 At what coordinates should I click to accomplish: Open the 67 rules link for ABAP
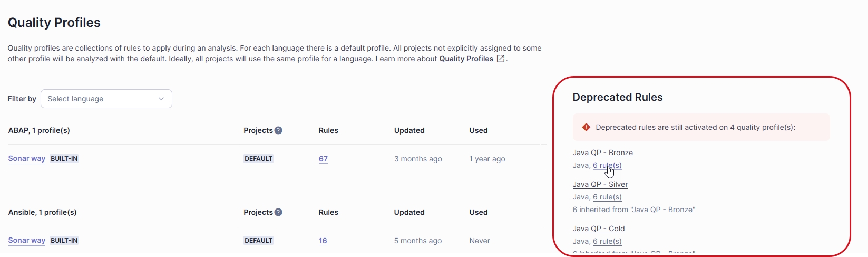323,159
